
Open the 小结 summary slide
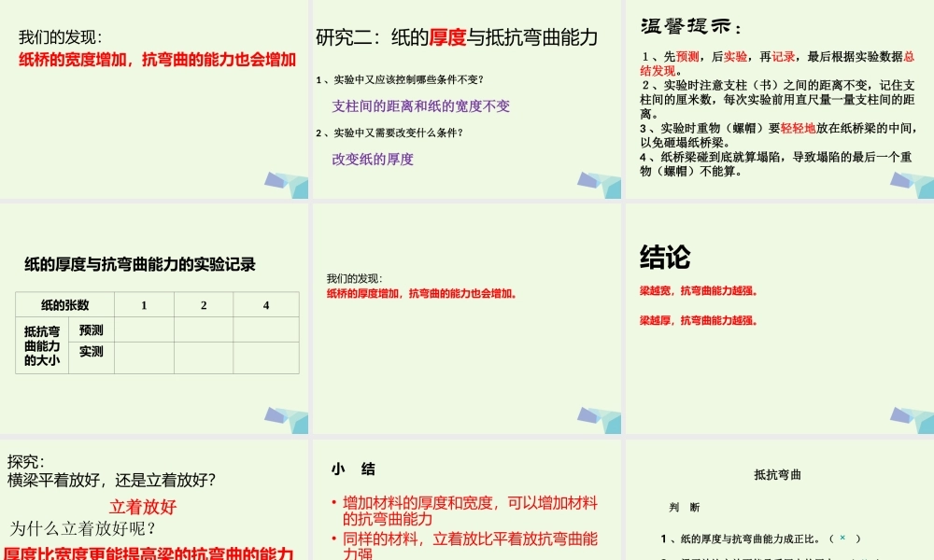pyautogui.click(x=467, y=500)
